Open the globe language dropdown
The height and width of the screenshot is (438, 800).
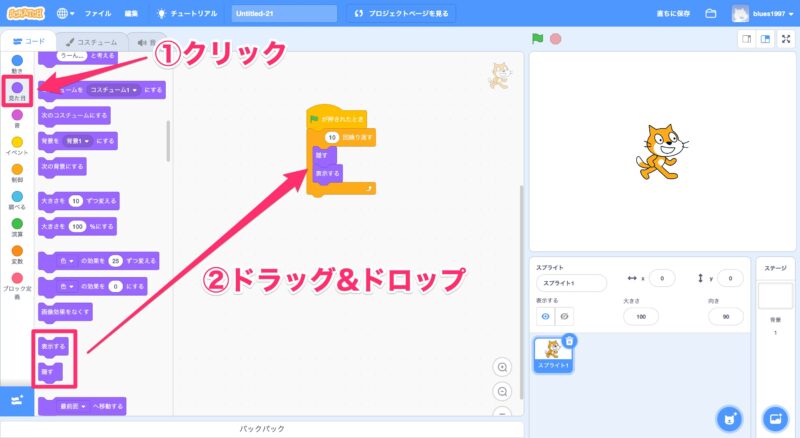click(67, 14)
